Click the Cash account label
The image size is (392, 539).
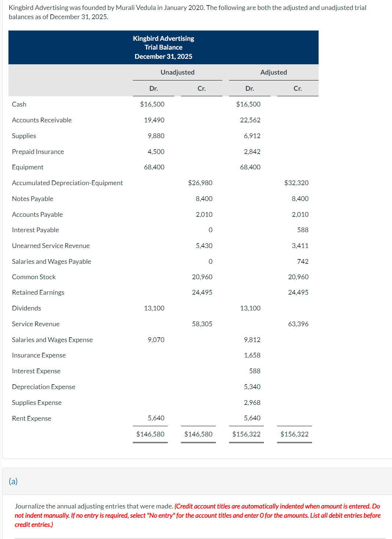[19, 104]
